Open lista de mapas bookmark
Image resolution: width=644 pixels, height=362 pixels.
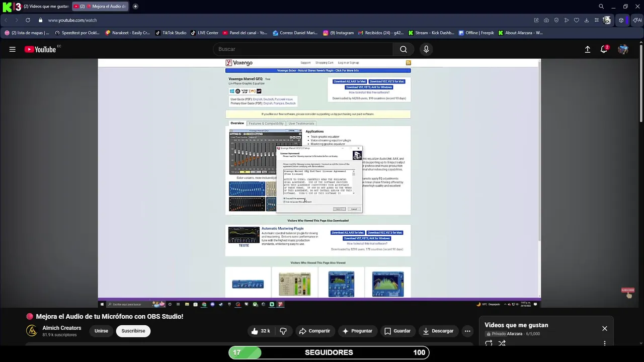click(x=27, y=33)
